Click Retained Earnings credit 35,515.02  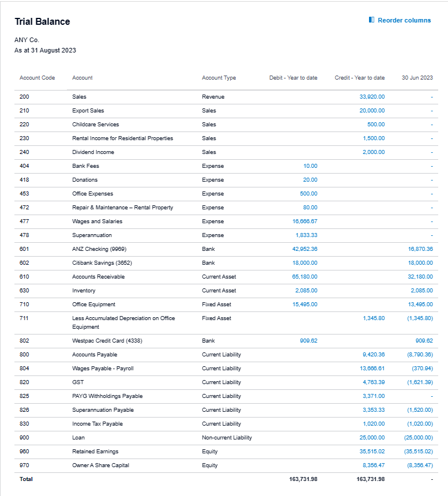[x=372, y=452]
